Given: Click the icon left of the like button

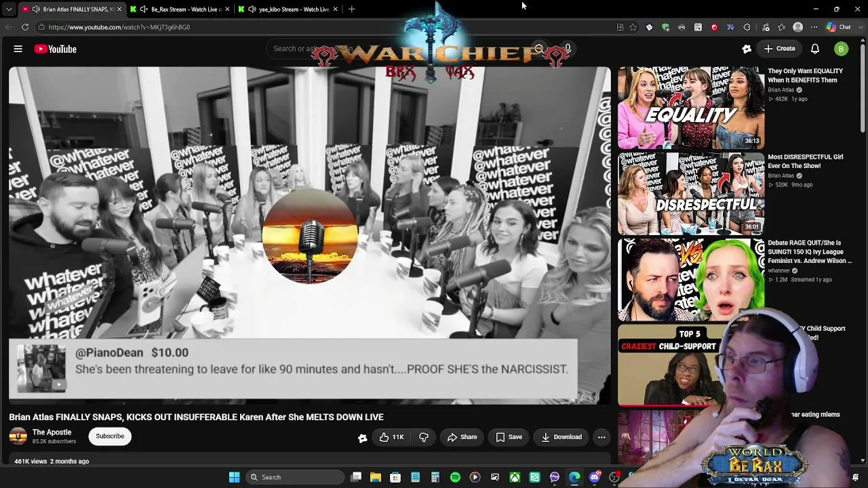Looking at the screenshot, I should tap(363, 438).
